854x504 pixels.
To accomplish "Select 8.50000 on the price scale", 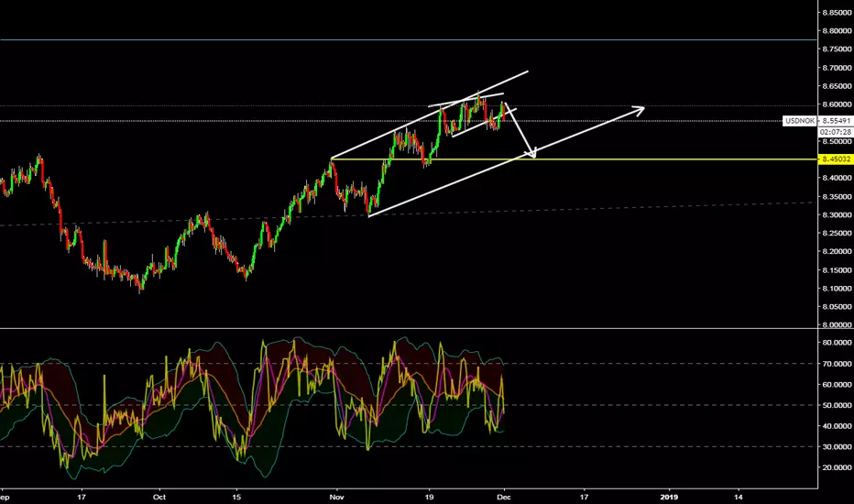I will 838,141.
